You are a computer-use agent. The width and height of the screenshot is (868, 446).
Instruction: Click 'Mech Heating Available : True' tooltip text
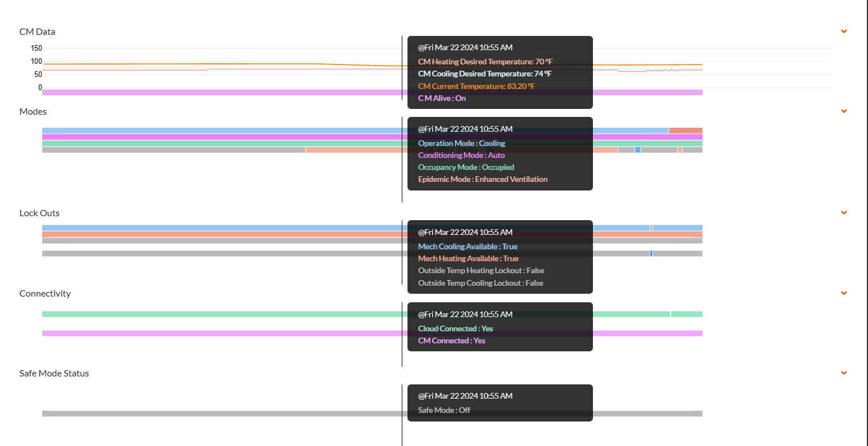click(469, 258)
